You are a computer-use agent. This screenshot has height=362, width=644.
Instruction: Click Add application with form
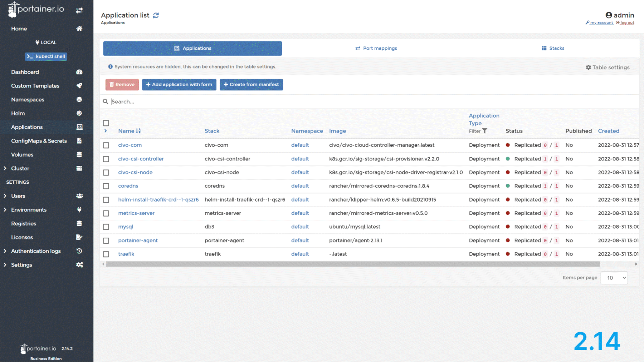click(x=179, y=85)
